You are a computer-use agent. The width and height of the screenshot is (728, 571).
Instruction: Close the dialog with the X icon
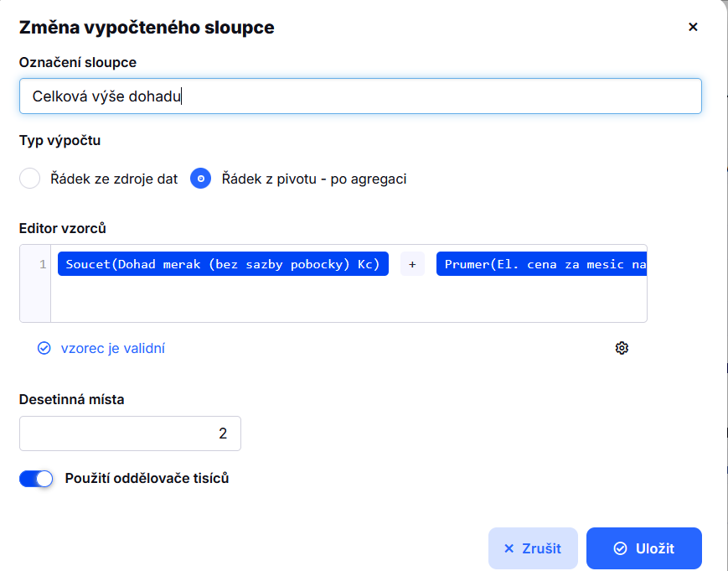(x=693, y=27)
